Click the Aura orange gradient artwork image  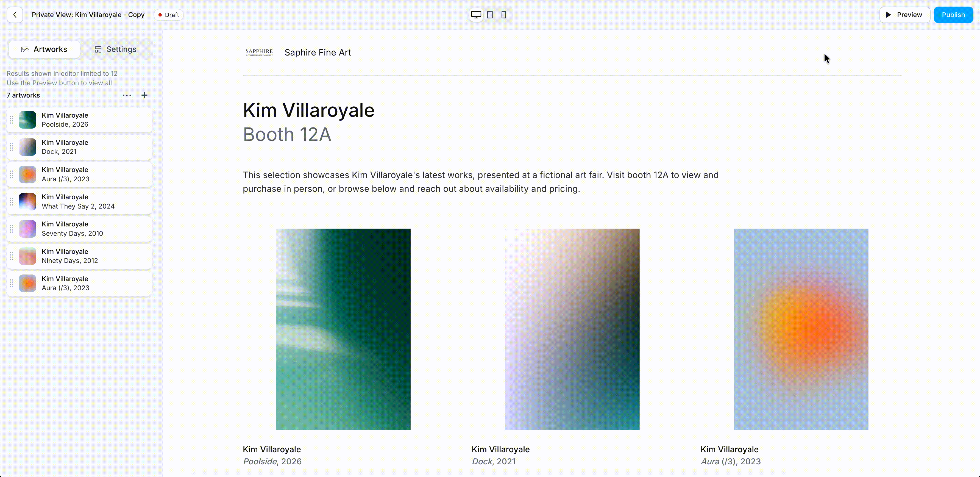(x=801, y=329)
